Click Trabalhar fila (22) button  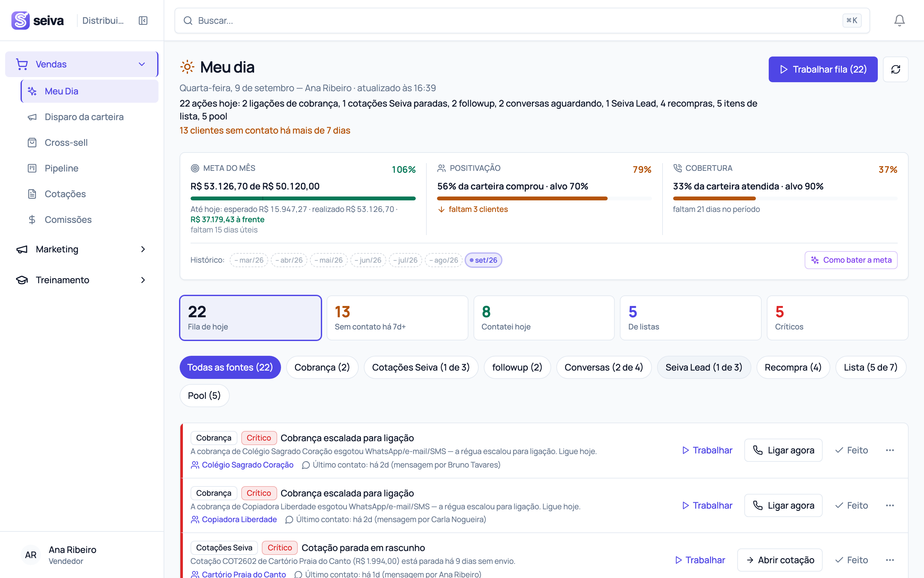[823, 69]
